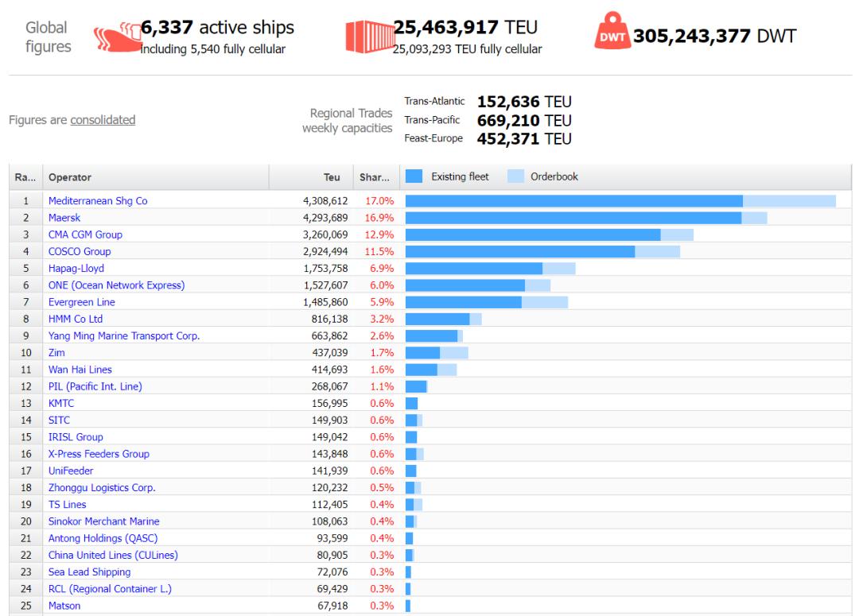Screen dimensions: 859x616
Task: Open ONE (Ocean Network Express) link
Action: tap(116, 285)
